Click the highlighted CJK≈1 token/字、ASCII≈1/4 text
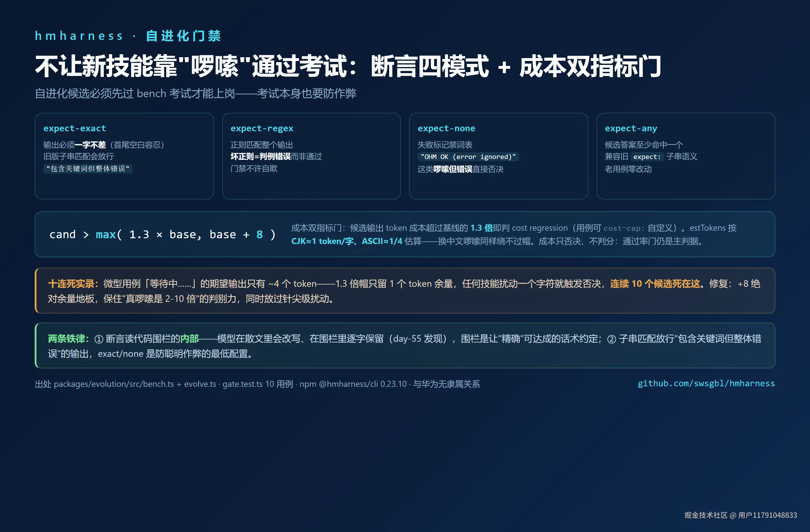Viewport: 810px width, 532px height. [347, 241]
